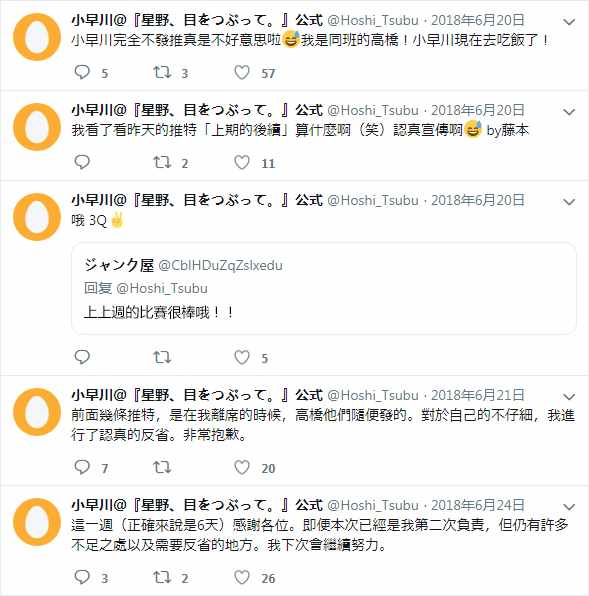589x596 pixels.
Task: Like the June 21 tweet with 20 likes
Action: coord(242,467)
